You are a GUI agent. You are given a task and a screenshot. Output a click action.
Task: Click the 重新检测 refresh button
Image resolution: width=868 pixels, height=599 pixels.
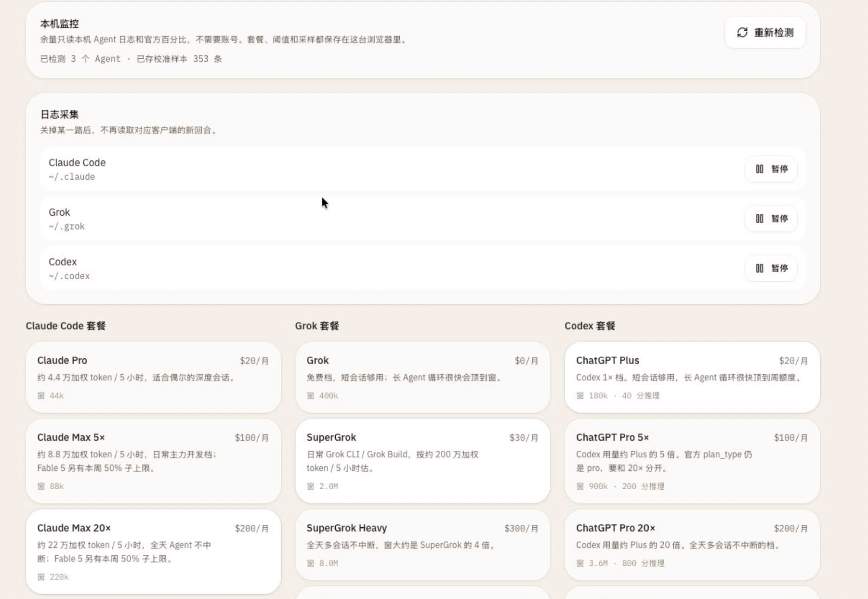pyautogui.click(x=765, y=32)
